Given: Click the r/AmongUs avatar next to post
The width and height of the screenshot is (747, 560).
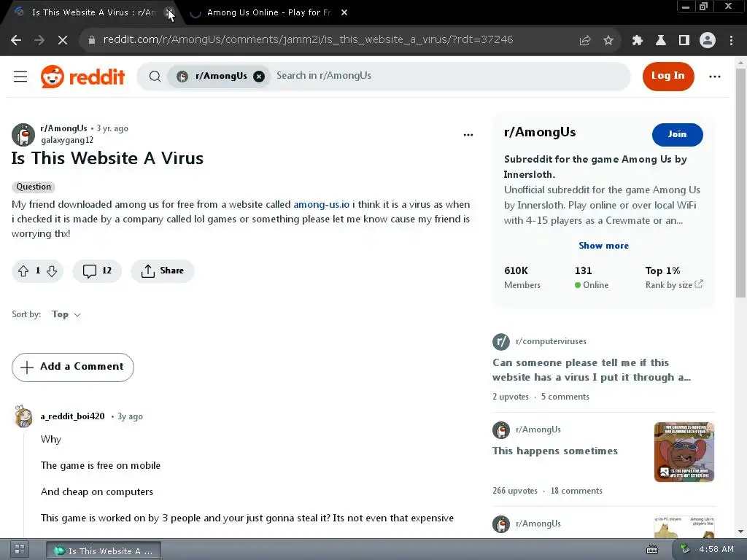Looking at the screenshot, I should (x=23, y=134).
